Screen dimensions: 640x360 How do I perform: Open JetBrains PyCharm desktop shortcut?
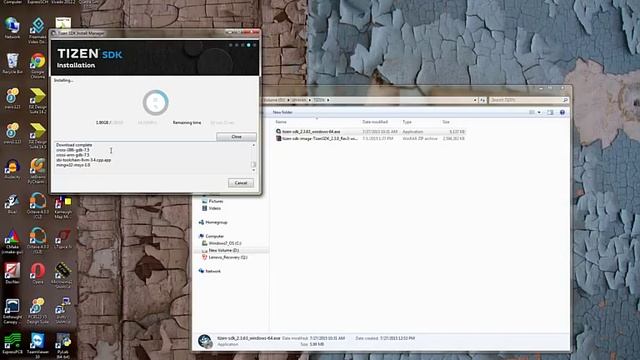[38, 171]
